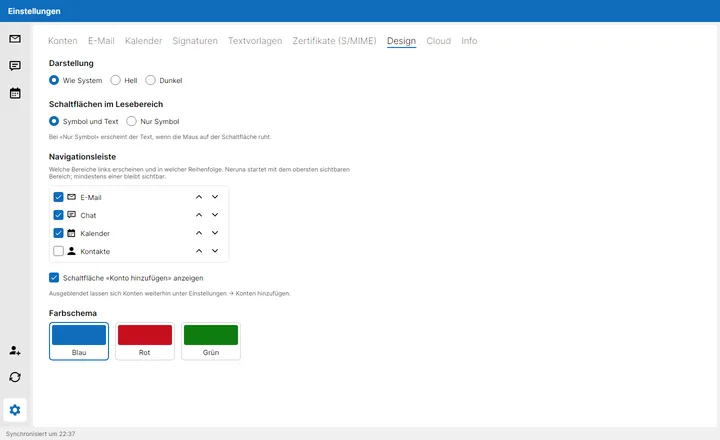720x440 pixels.
Task: Click the Farbschema heading
Action: 73,313
